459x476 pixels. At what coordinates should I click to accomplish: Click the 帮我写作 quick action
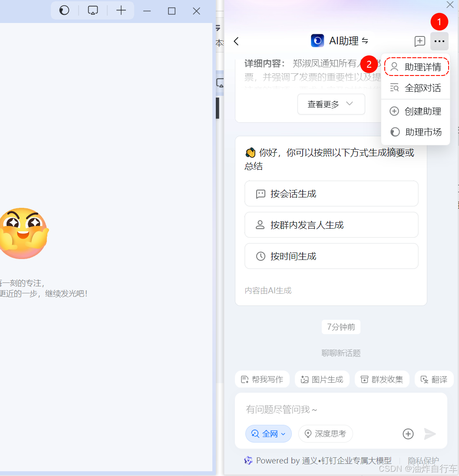tap(262, 380)
